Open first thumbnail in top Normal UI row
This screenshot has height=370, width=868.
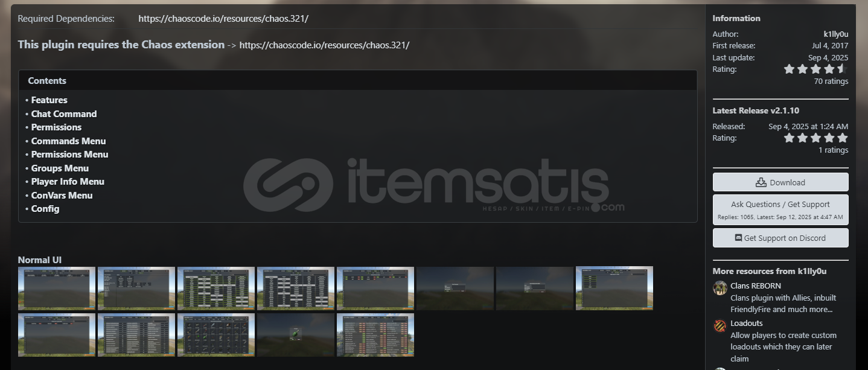tap(57, 289)
